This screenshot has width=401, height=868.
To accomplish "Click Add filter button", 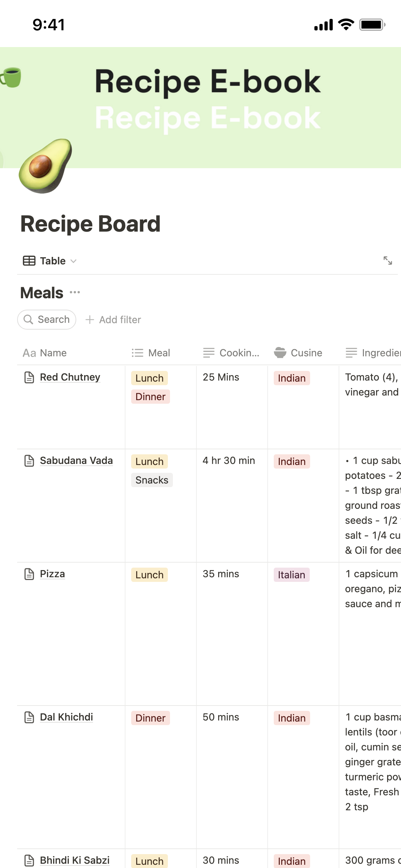I will [113, 320].
